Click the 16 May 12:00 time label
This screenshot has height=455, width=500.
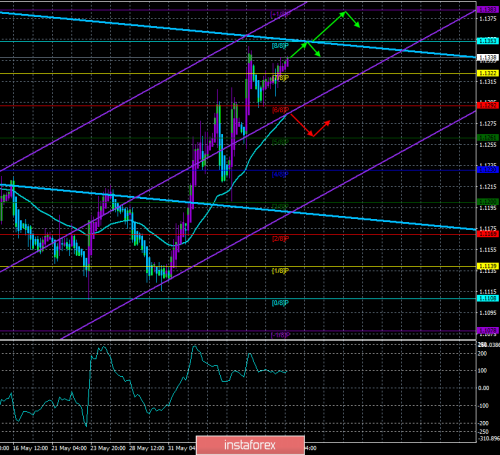[x=30, y=448]
